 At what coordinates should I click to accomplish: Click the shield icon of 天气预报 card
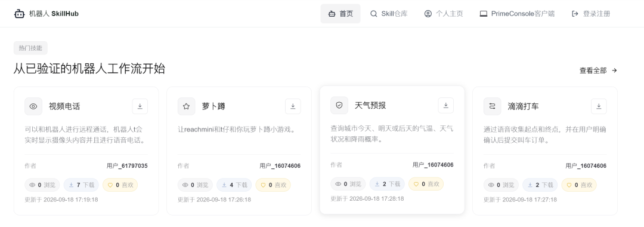(x=339, y=105)
